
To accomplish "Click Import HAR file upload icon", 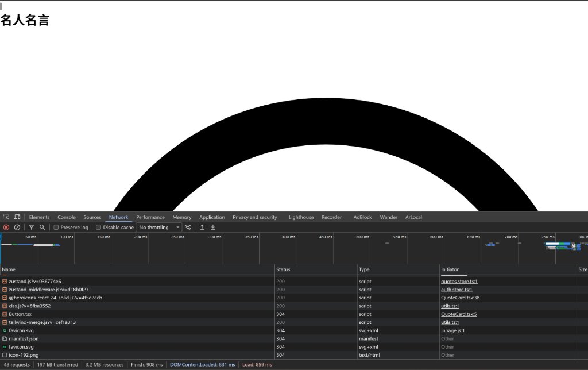I will [202, 228].
